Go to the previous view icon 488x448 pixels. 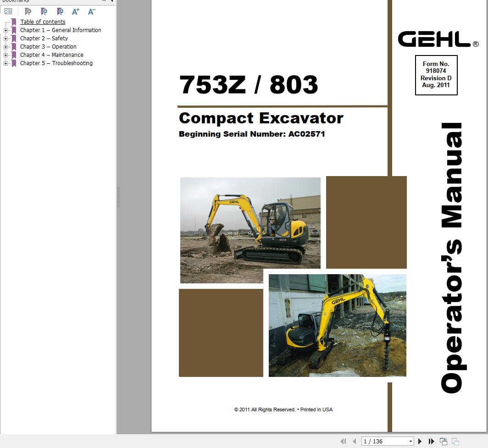tap(444, 441)
